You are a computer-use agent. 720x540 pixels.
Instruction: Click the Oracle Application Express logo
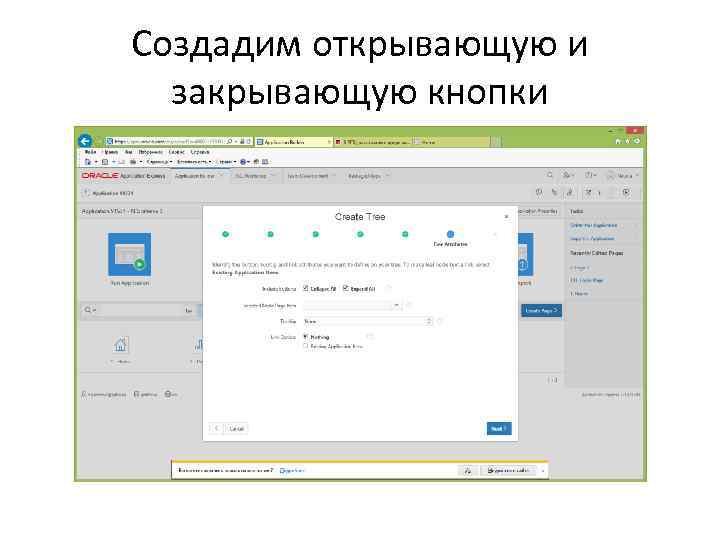click(x=123, y=176)
